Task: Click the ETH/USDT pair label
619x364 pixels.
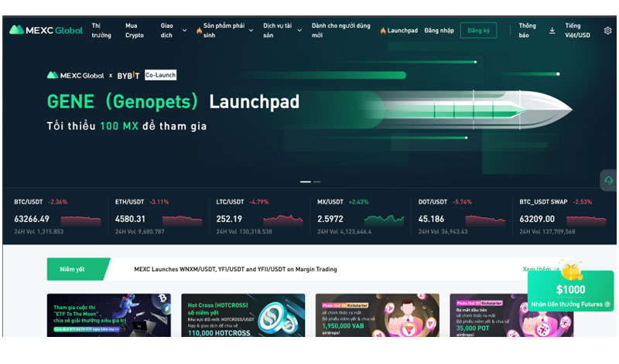Action: click(129, 202)
